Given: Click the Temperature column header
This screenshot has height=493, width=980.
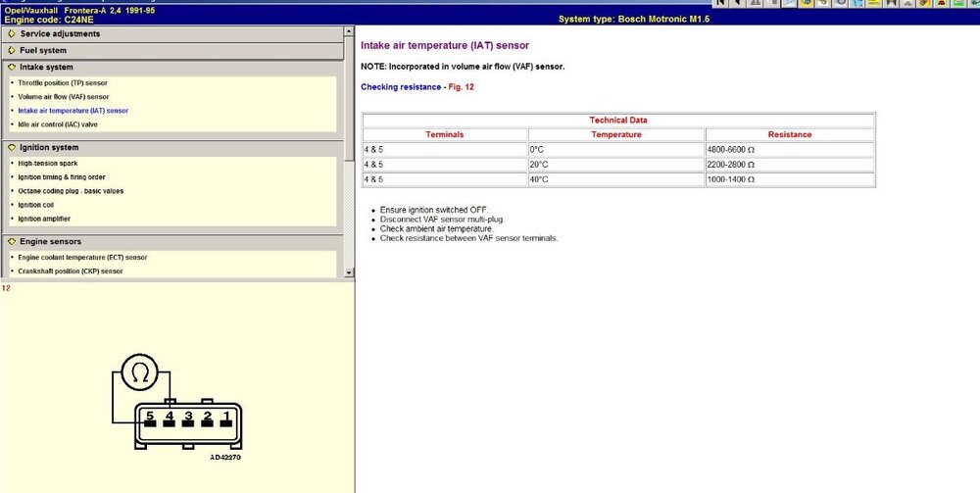Looking at the screenshot, I should click(x=616, y=134).
